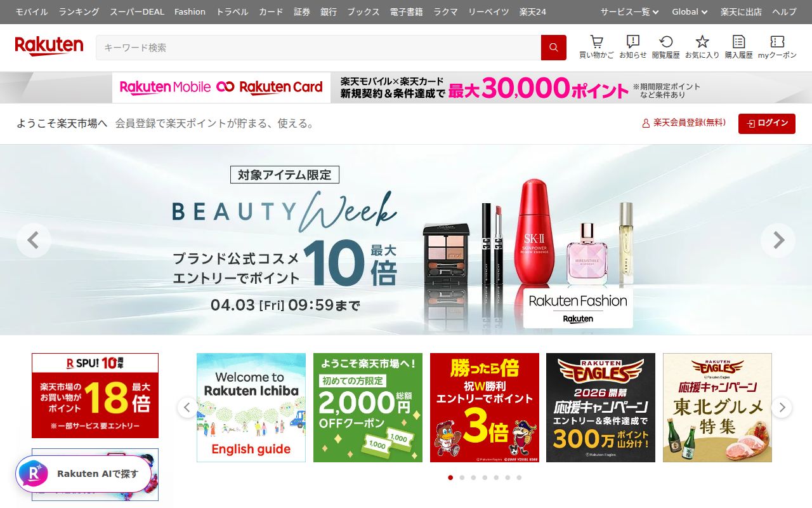Open the shopping cart (買い物かご)
The height and width of the screenshot is (508, 812).
coord(596,48)
